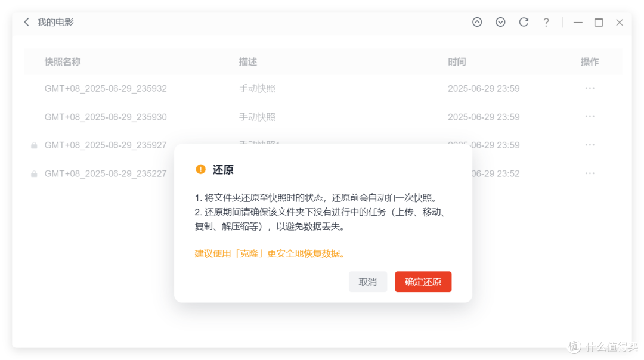Click lock icon beside snapshot 235927
644x360 pixels.
click(x=34, y=145)
